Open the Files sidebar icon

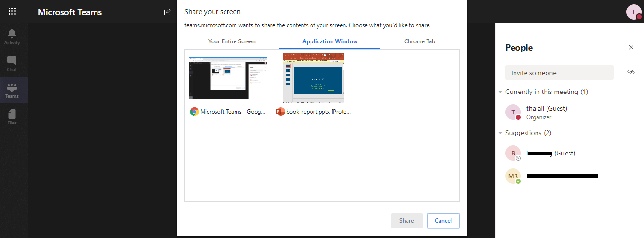[x=12, y=117]
